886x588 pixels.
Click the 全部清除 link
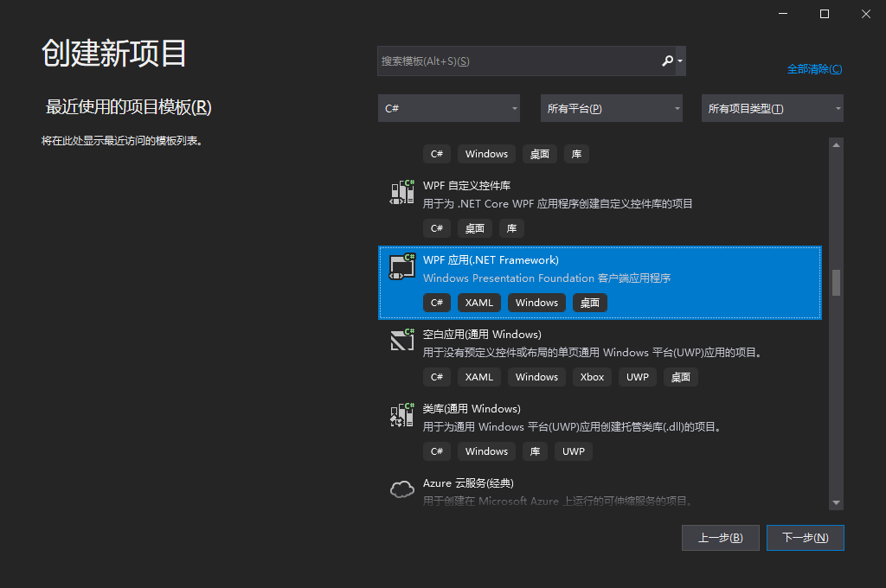pyautogui.click(x=814, y=69)
